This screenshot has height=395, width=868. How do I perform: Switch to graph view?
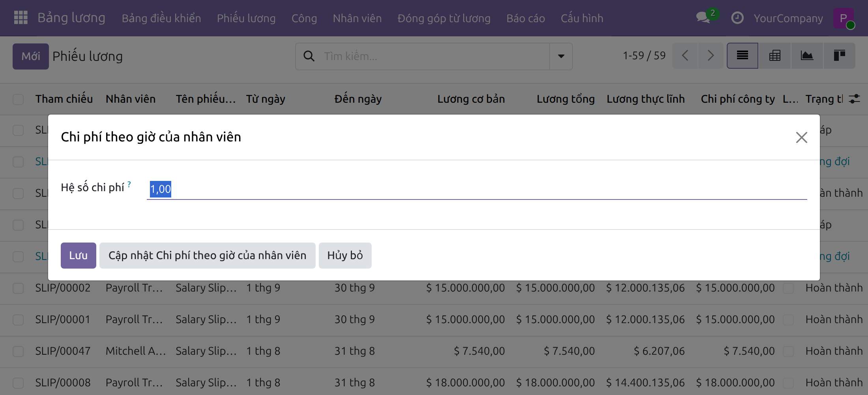click(807, 56)
